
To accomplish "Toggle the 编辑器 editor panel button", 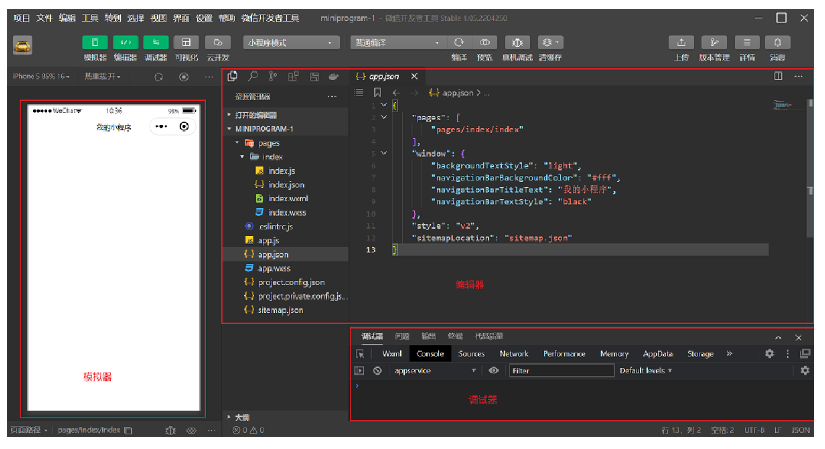I will tap(125, 42).
